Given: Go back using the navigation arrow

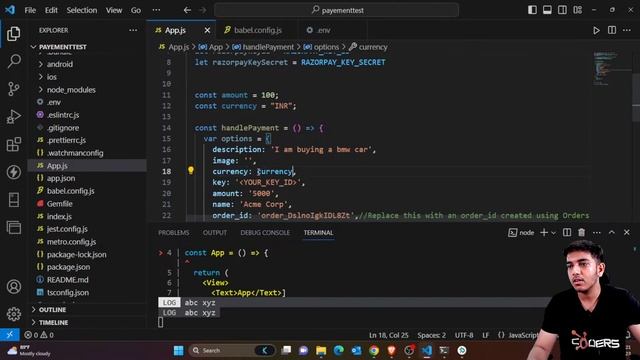Looking at the screenshot, I should pos(187,10).
